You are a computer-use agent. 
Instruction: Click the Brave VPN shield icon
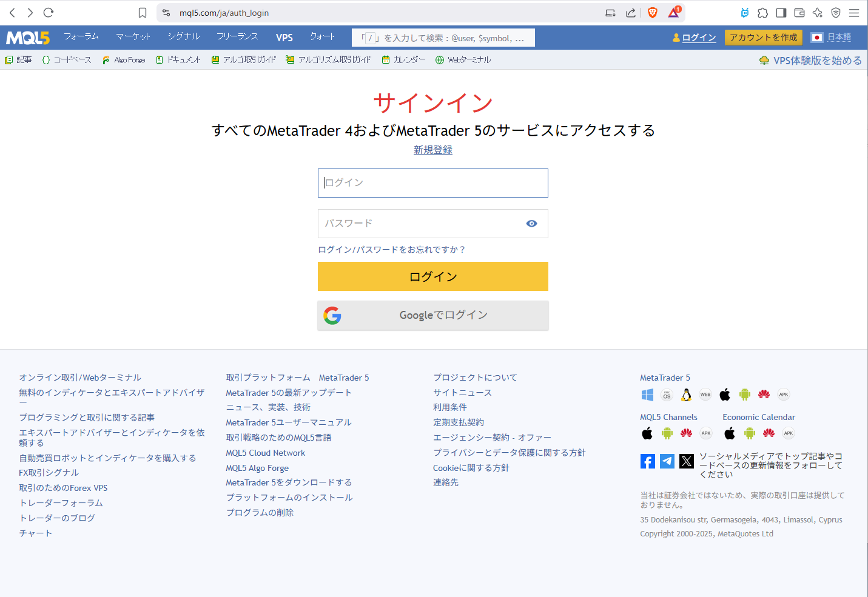click(836, 13)
